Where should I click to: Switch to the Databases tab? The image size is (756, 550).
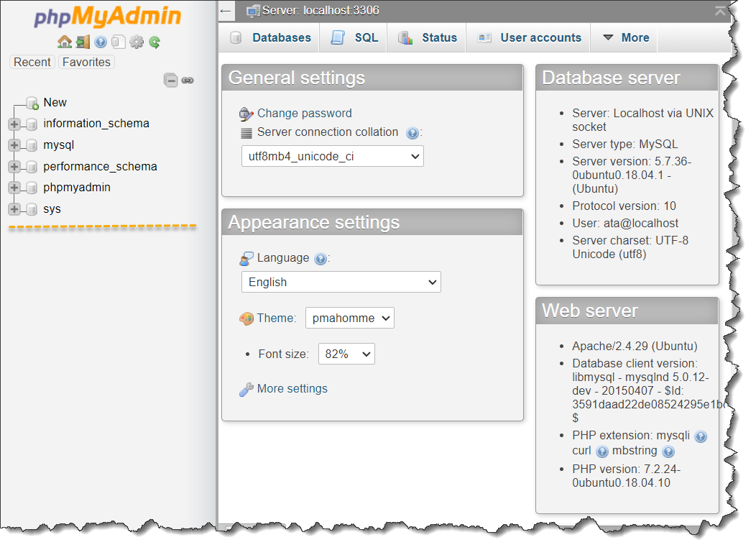tap(270, 37)
